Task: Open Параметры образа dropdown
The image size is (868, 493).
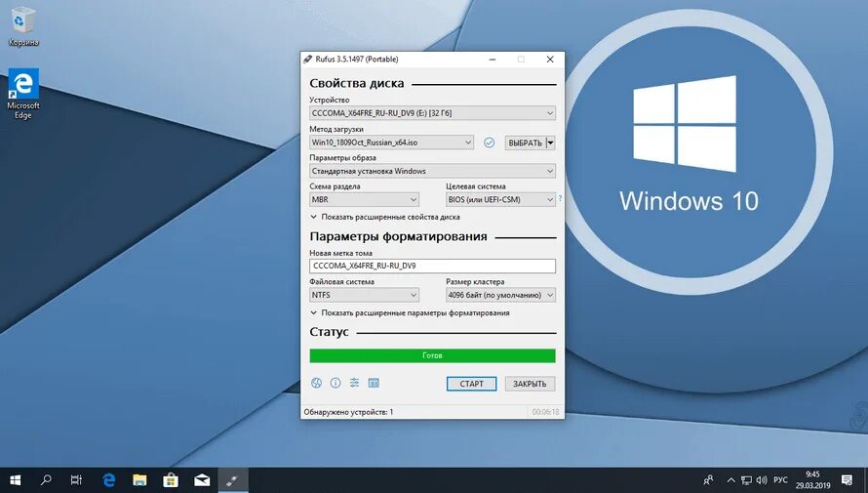Action: tap(432, 171)
